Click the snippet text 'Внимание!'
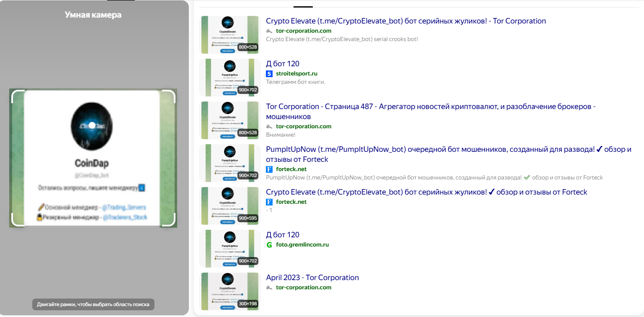This screenshot has height=317, width=644. pos(281,135)
